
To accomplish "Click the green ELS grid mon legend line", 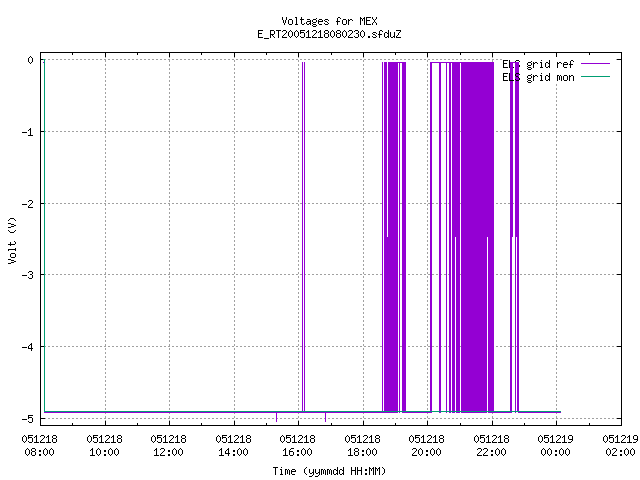I will 595,76.
